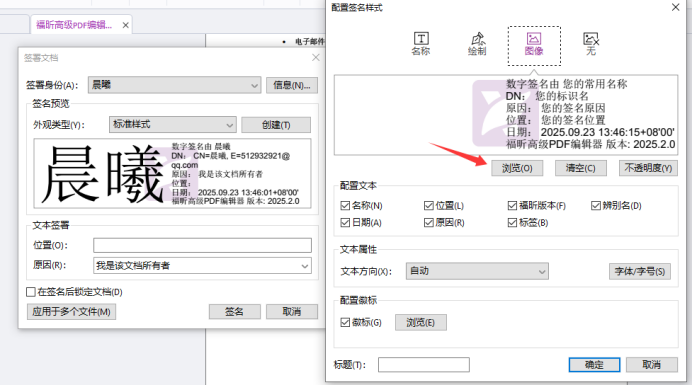Toggle the 辨别名(D) checkbox
This screenshot has height=386, width=693.
596,206
